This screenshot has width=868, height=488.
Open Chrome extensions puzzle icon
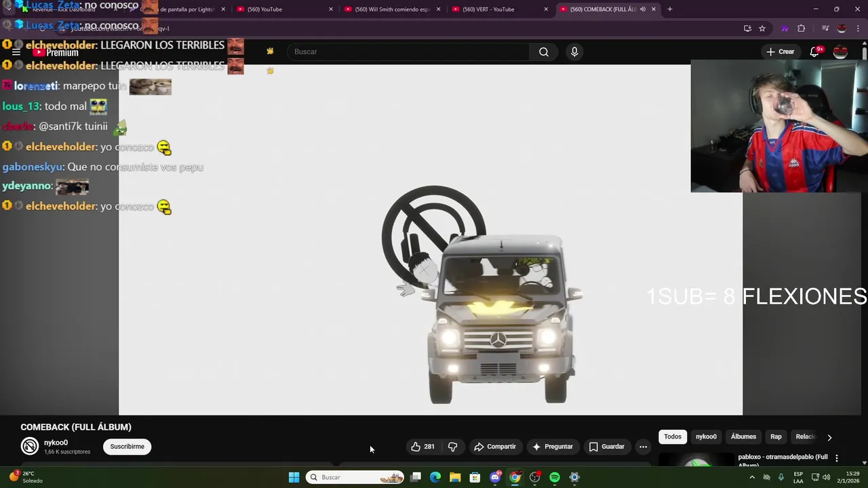click(x=802, y=28)
